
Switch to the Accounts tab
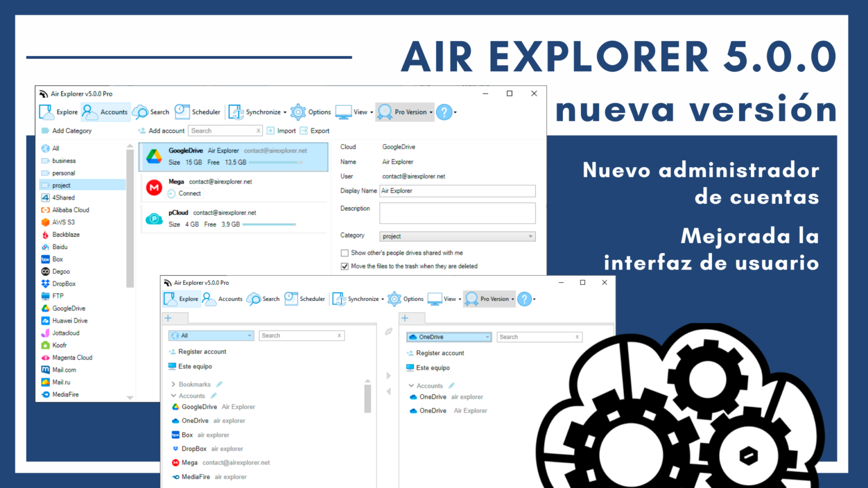coord(106,112)
